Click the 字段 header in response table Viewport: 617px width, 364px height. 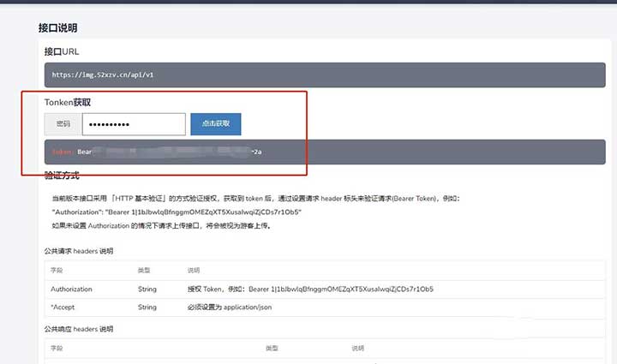click(x=57, y=348)
